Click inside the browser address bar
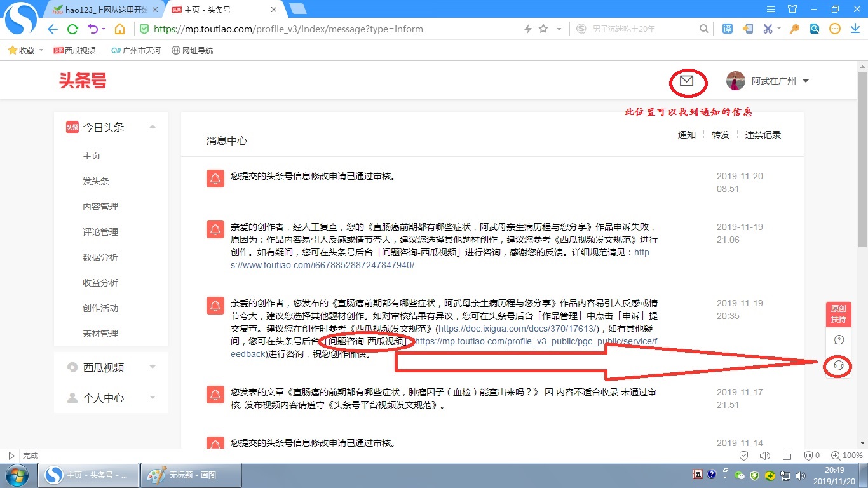 tap(318, 29)
